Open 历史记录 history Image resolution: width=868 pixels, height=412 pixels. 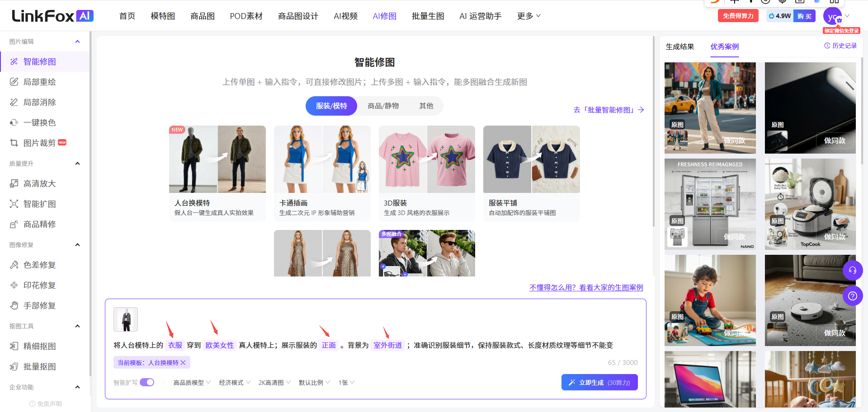click(840, 46)
